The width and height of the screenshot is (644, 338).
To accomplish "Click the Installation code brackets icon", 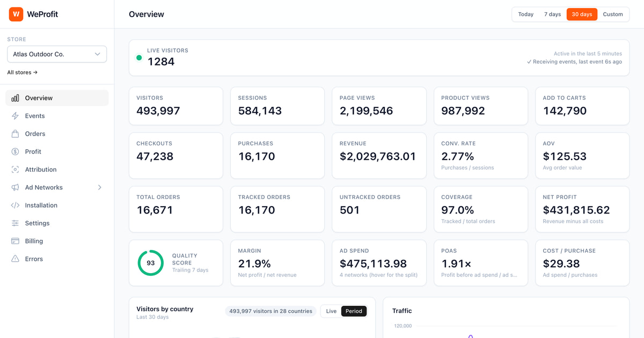I will click(15, 205).
